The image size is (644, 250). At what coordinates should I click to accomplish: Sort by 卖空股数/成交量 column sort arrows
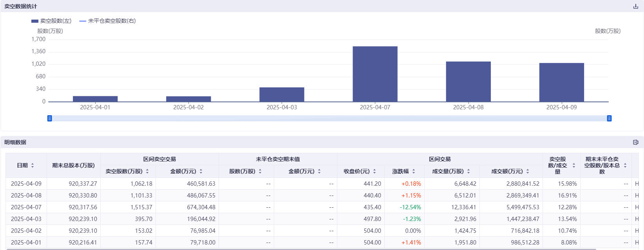click(x=574, y=165)
